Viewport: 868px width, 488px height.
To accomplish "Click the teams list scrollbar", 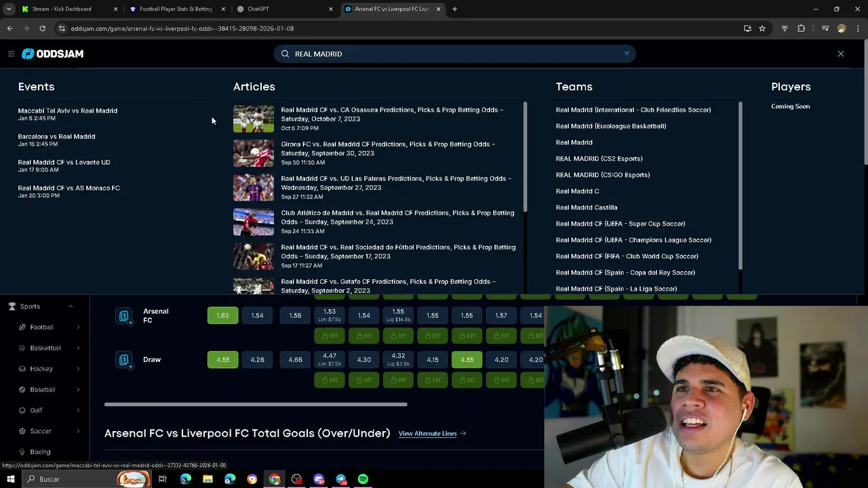I will [x=740, y=184].
